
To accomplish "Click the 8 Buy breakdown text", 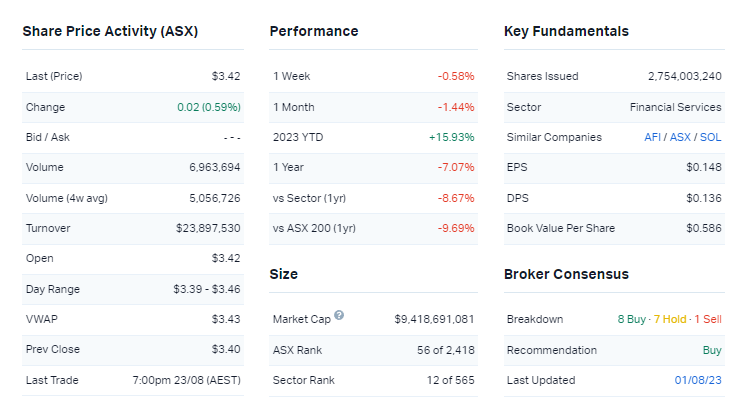I will pyautogui.click(x=633, y=319).
